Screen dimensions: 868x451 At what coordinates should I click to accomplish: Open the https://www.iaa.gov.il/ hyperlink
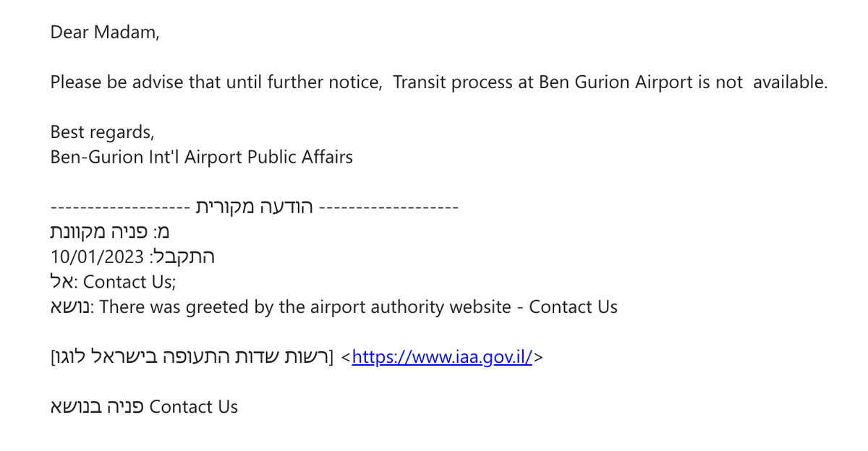pyautogui.click(x=442, y=356)
